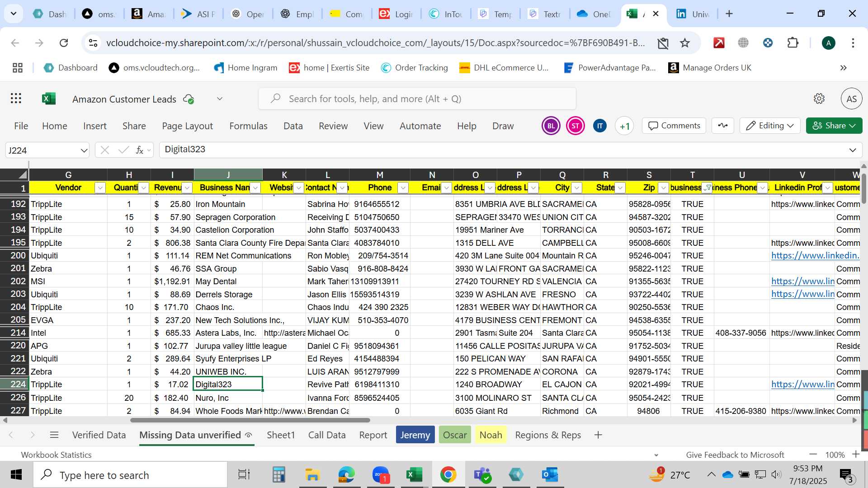Open LinkedIn link in row 200
The image size is (868, 488).
pos(815,256)
